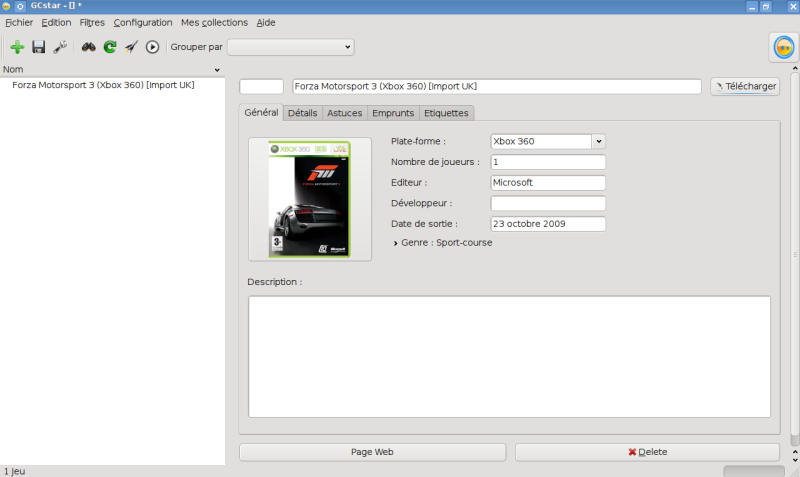This screenshot has height=477, width=800.
Task: Click the circular play button icon
Action: [x=153, y=47]
